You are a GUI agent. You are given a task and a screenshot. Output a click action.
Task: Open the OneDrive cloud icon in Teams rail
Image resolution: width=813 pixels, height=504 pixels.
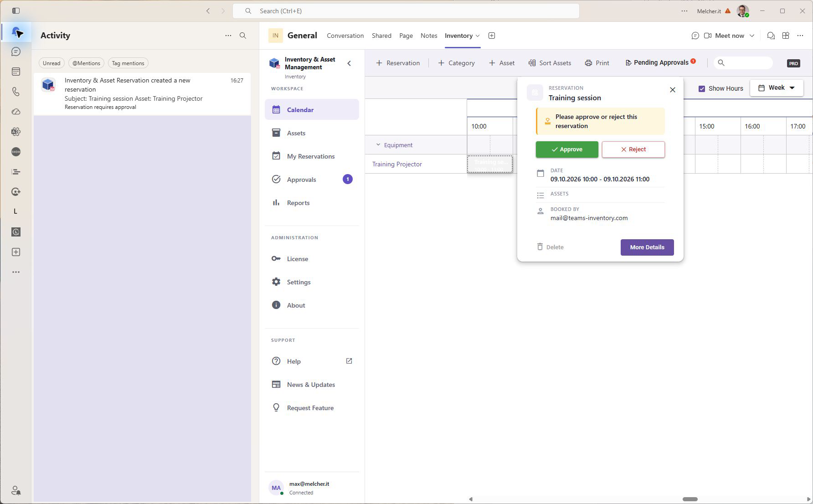coord(16,112)
